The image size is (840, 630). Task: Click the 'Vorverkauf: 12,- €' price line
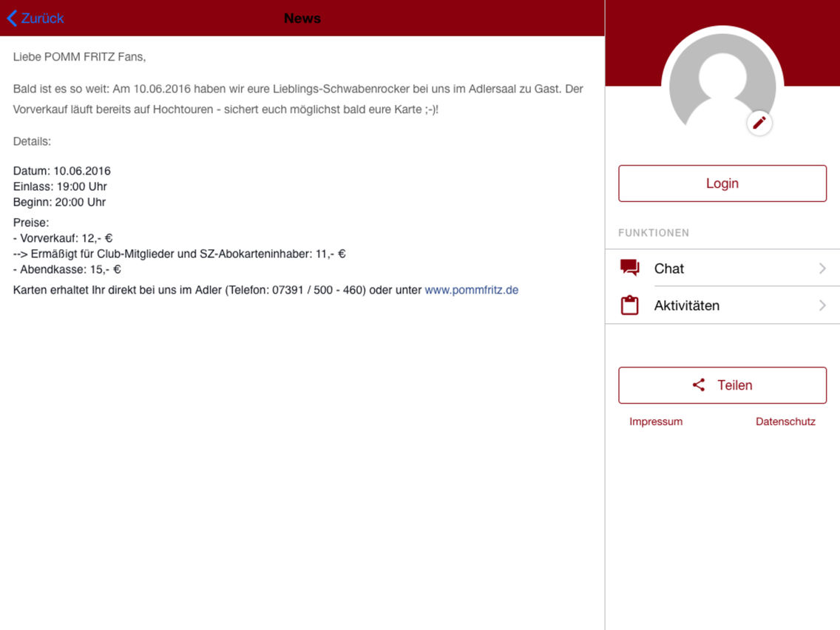point(63,238)
